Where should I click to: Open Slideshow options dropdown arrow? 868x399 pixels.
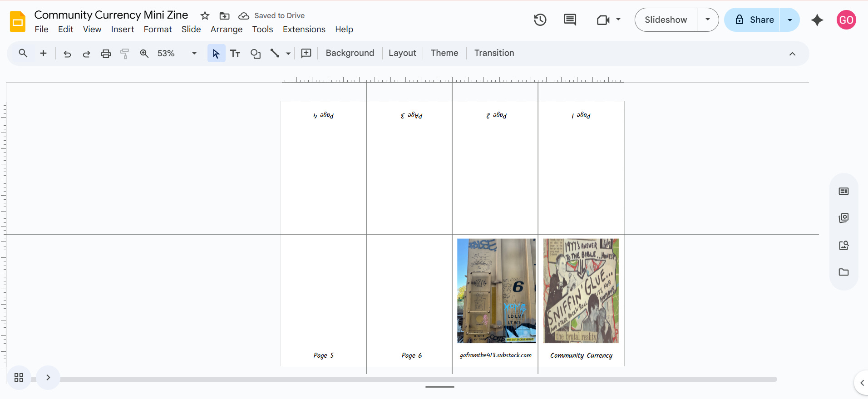(707, 20)
